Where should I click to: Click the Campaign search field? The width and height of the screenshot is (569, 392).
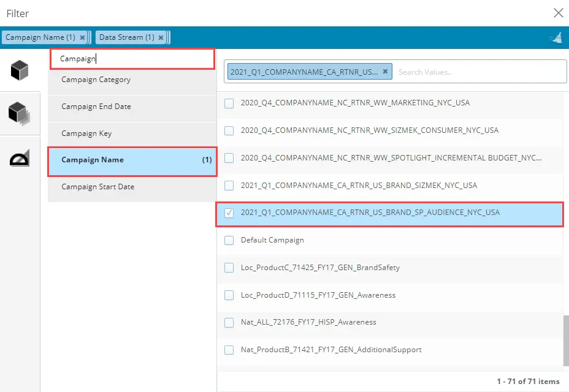point(132,59)
